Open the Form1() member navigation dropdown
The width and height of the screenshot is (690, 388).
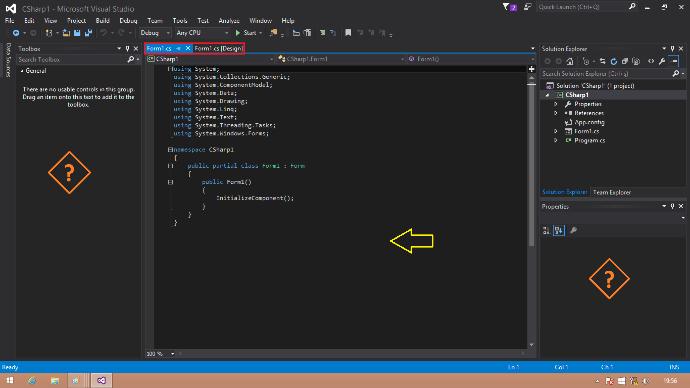click(x=471, y=59)
